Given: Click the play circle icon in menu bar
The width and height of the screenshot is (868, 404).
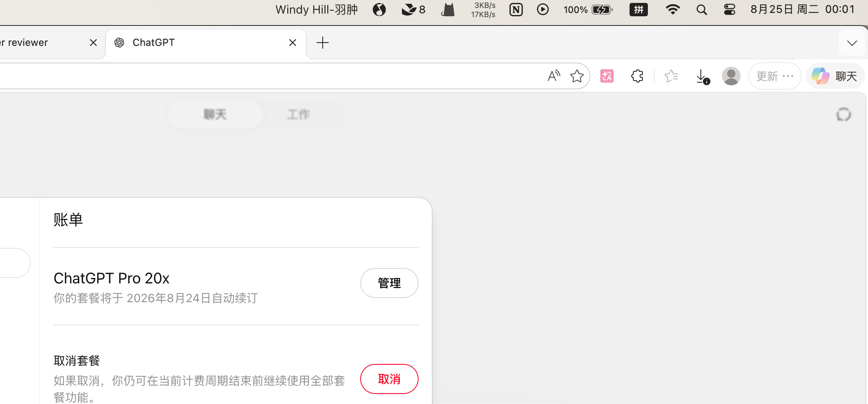Looking at the screenshot, I should click(542, 9).
